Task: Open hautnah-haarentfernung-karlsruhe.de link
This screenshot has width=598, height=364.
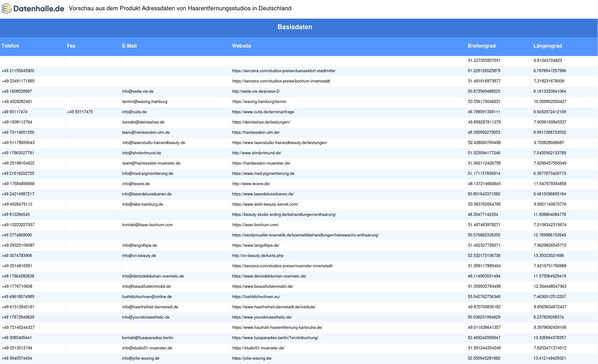Action: click(x=277, y=328)
